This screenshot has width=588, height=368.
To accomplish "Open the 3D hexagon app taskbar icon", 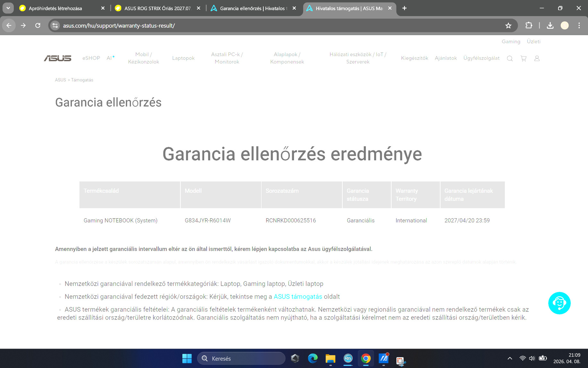I will coord(295,358).
